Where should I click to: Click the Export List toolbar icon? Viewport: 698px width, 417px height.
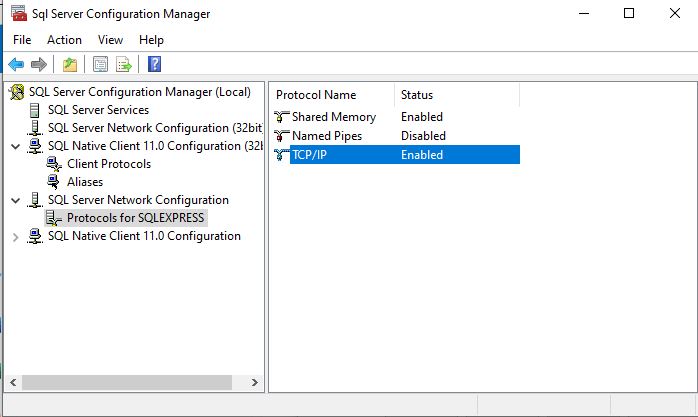point(123,65)
